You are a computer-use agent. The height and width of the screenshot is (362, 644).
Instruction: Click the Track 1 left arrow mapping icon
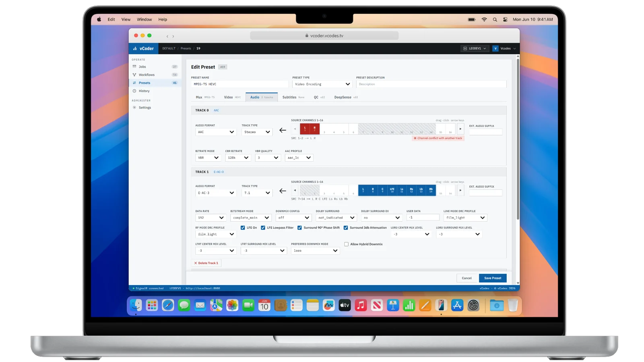click(x=283, y=191)
